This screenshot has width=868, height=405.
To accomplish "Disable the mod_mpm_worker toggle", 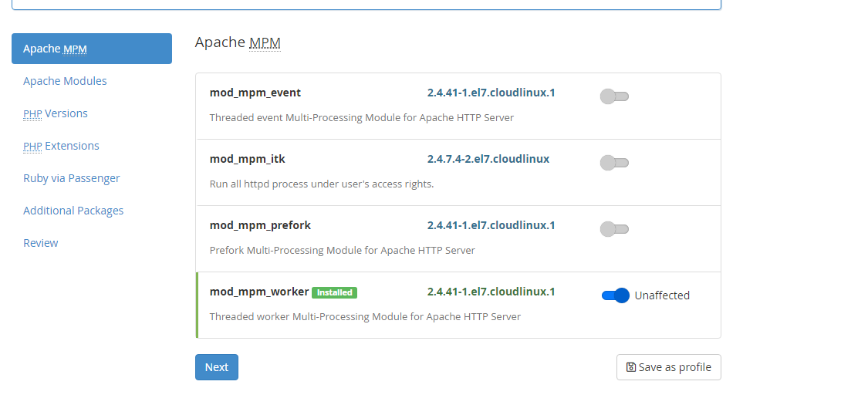I will 616,295.
